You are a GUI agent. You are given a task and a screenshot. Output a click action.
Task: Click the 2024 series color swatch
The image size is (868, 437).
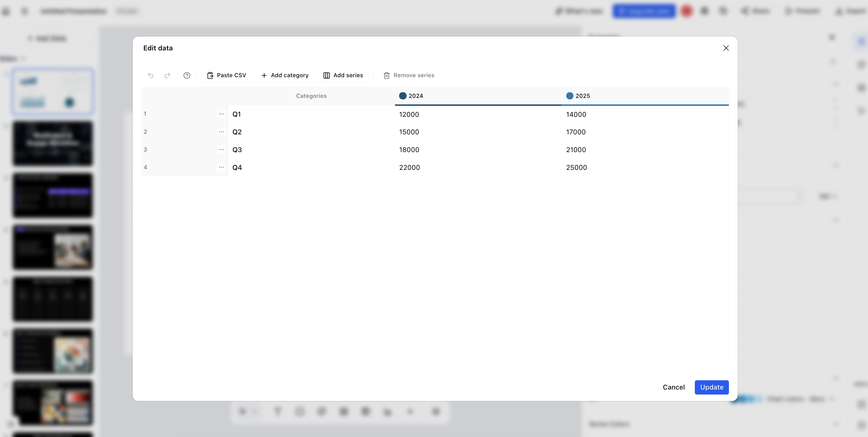(x=402, y=96)
